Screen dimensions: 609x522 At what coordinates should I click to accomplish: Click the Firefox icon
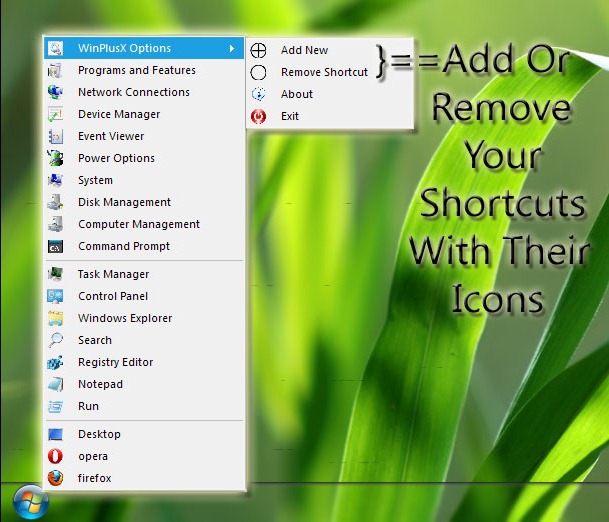[x=55, y=478]
